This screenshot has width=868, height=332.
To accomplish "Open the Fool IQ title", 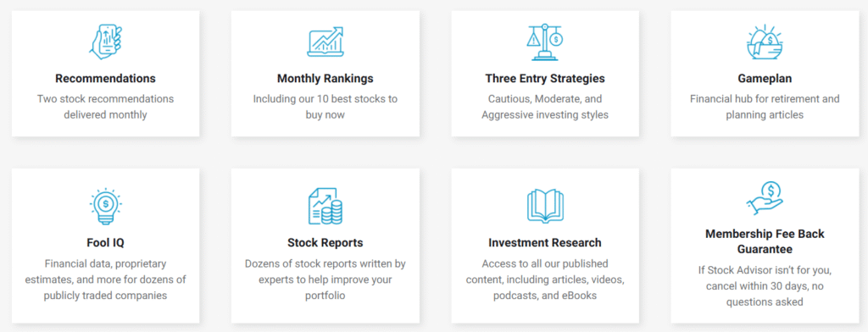I will point(105,242).
